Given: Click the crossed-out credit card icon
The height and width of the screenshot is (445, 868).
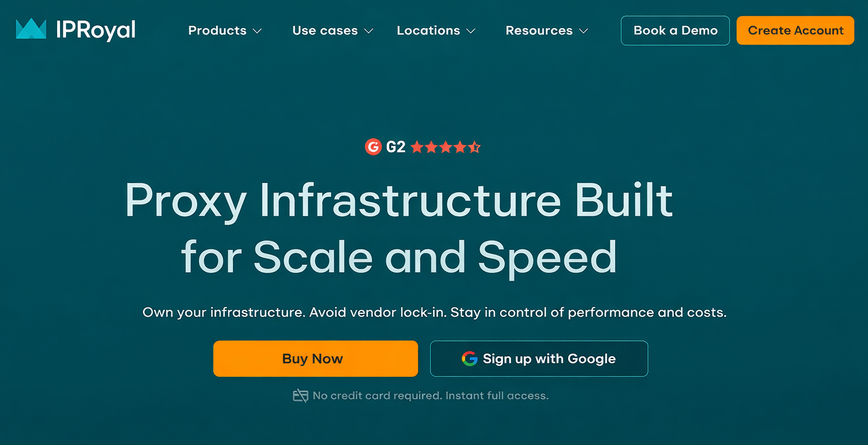Looking at the screenshot, I should point(300,396).
